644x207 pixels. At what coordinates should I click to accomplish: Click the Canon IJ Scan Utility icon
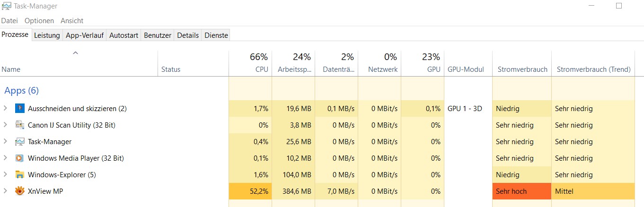(x=19, y=125)
